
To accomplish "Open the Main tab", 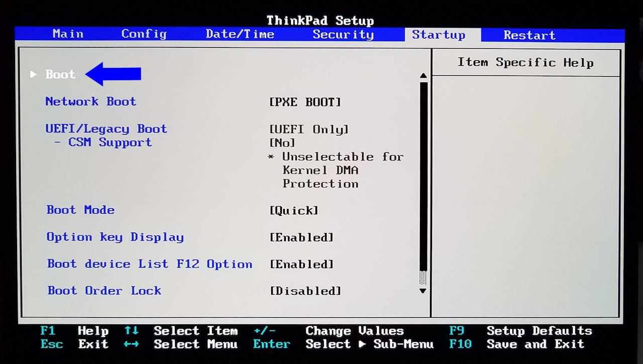I will click(68, 34).
